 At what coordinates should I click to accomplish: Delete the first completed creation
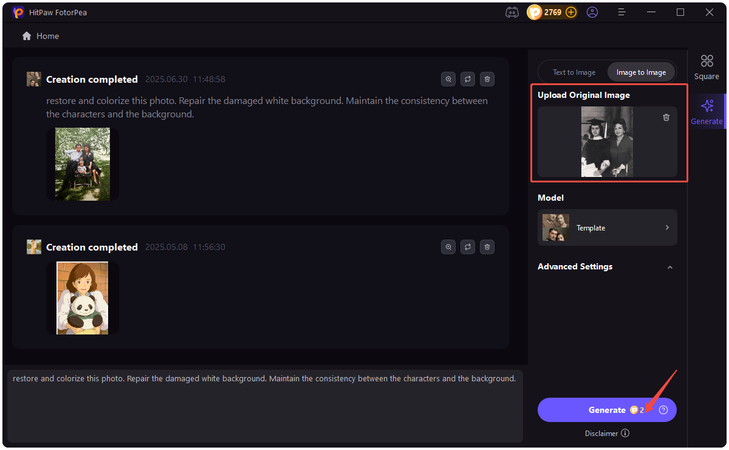pos(486,78)
